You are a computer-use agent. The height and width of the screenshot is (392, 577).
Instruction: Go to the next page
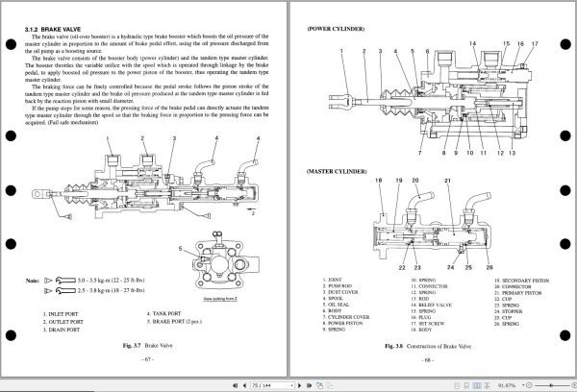point(299,385)
